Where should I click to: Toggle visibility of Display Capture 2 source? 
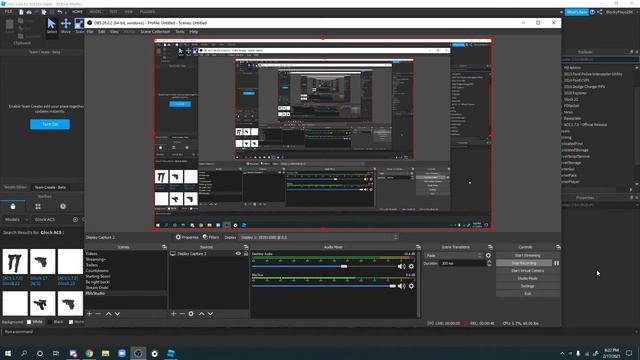click(238, 253)
